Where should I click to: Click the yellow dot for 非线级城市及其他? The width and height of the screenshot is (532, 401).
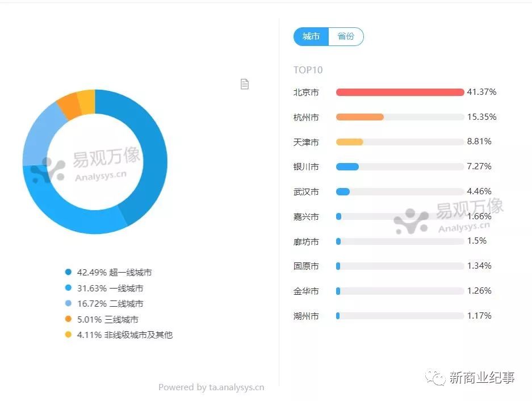[x=69, y=335]
